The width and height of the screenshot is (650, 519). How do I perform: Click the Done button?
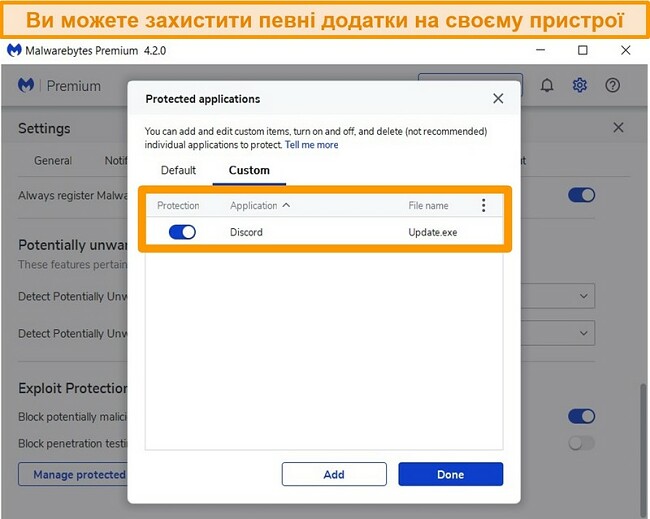click(451, 474)
